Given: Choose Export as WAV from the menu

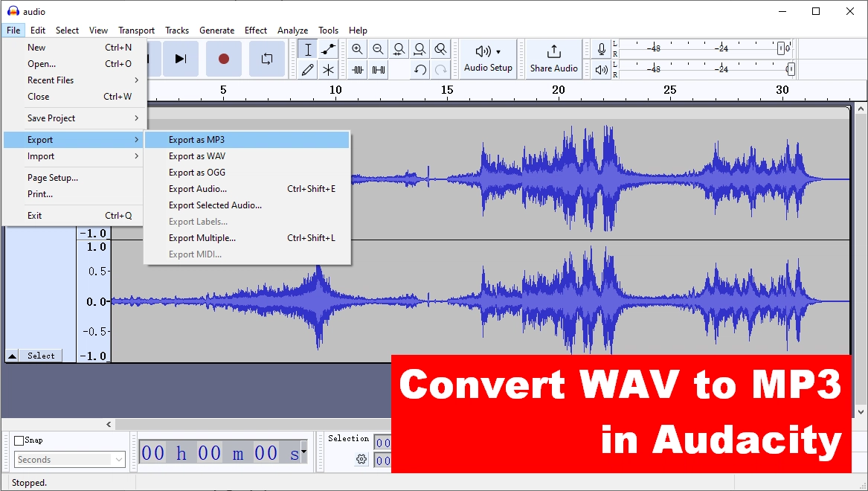Looking at the screenshot, I should 196,155.
